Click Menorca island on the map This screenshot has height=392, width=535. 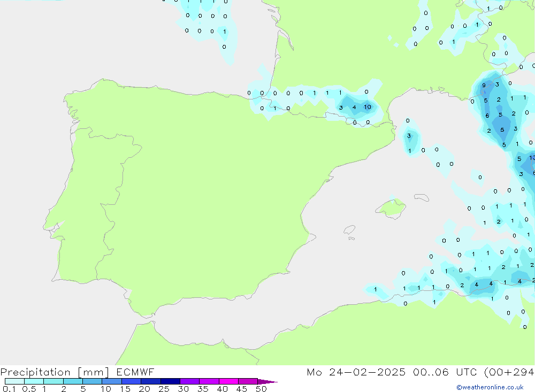[421, 197]
